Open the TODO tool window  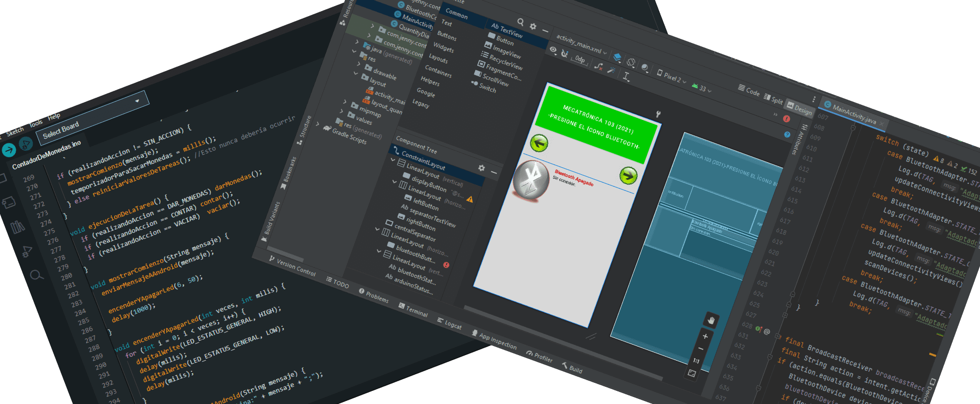pos(337,283)
